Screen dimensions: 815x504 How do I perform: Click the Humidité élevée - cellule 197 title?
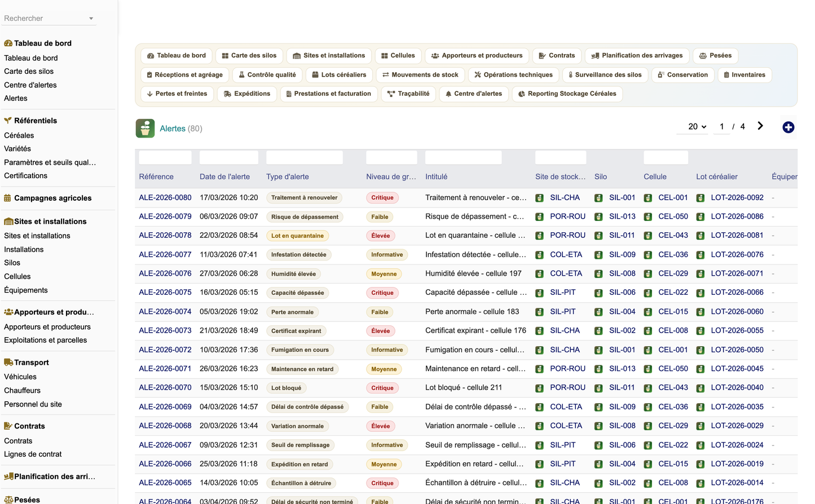click(473, 274)
